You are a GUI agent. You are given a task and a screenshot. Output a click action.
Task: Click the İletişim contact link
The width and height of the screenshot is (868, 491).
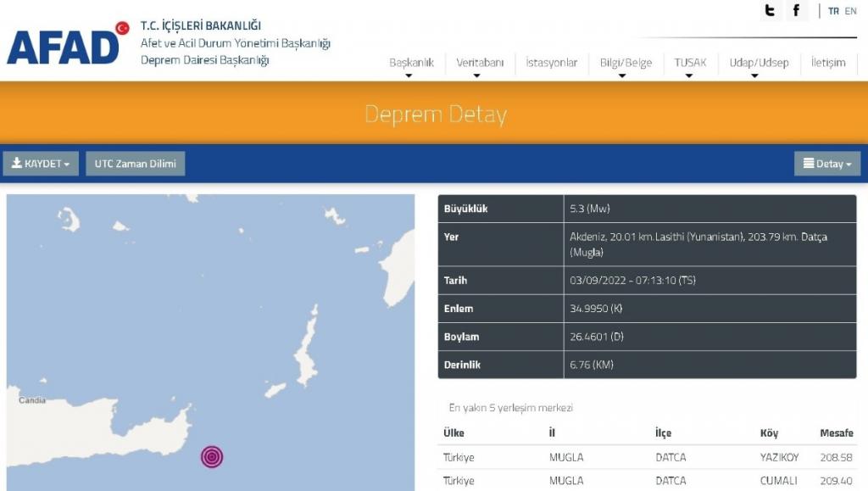[828, 63]
